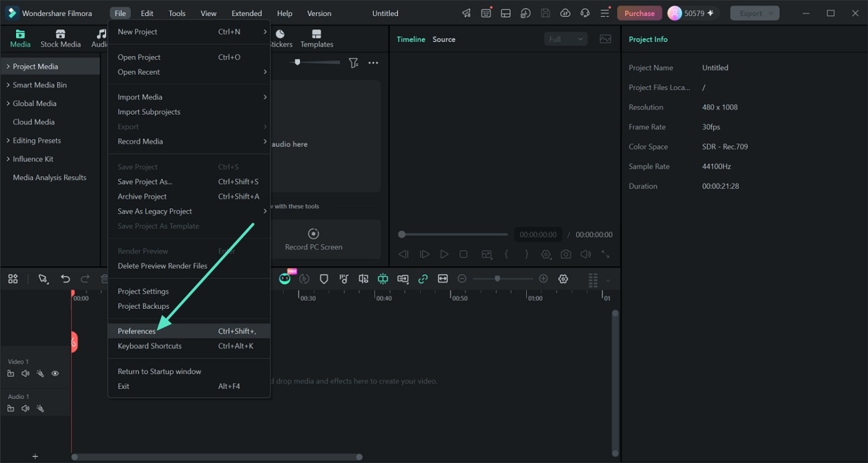Choose Keyboard Shortcuts menu entry
This screenshot has width=868, height=463.
[189, 346]
